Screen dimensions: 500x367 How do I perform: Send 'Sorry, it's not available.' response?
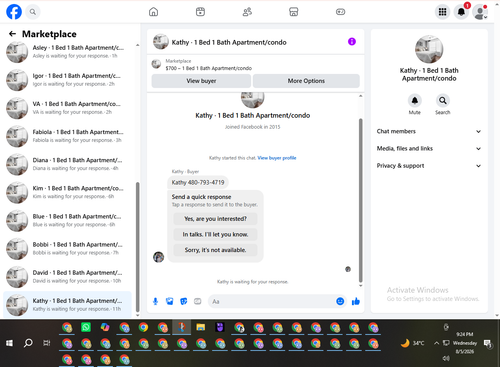tap(215, 250)
